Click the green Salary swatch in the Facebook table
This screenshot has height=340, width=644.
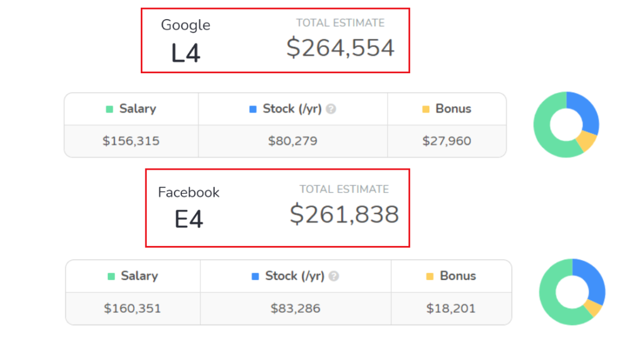coord(111,276)
